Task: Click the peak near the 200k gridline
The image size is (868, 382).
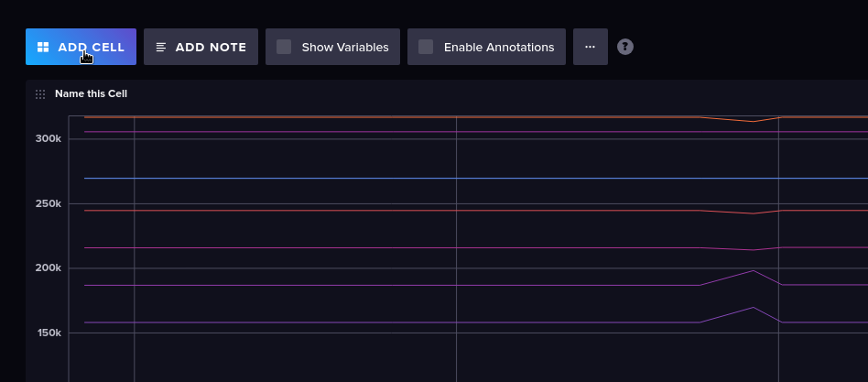Action: click(753, 270)
